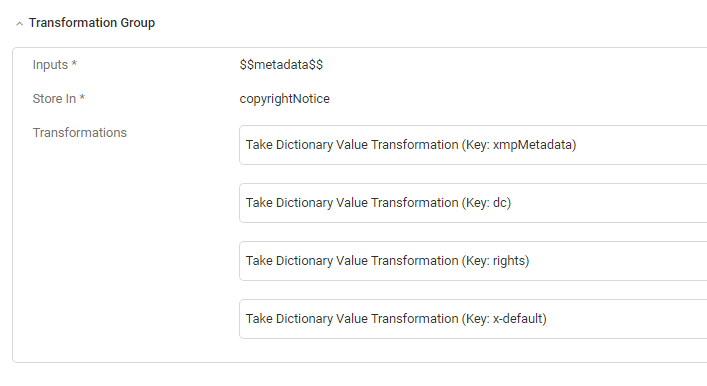Open the xmpMetadata dictionary value transformation
The image size is (707, 386).
coord(473,145)
